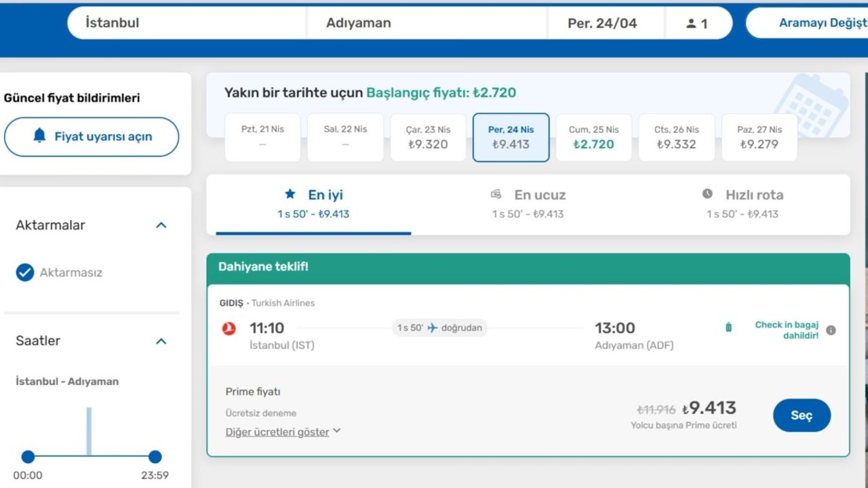Click the right time slider handle at 23:59
Screen dimensions: 868x488
155,457
